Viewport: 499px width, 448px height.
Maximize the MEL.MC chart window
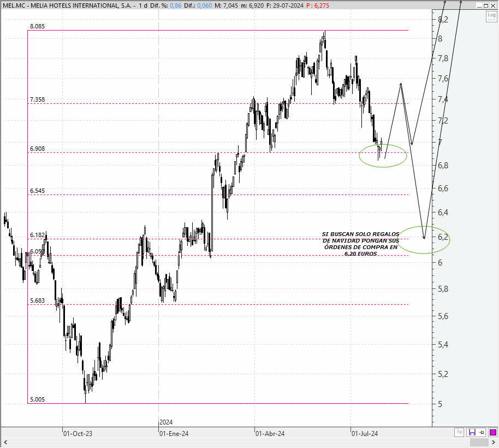(x=486, y=5)
